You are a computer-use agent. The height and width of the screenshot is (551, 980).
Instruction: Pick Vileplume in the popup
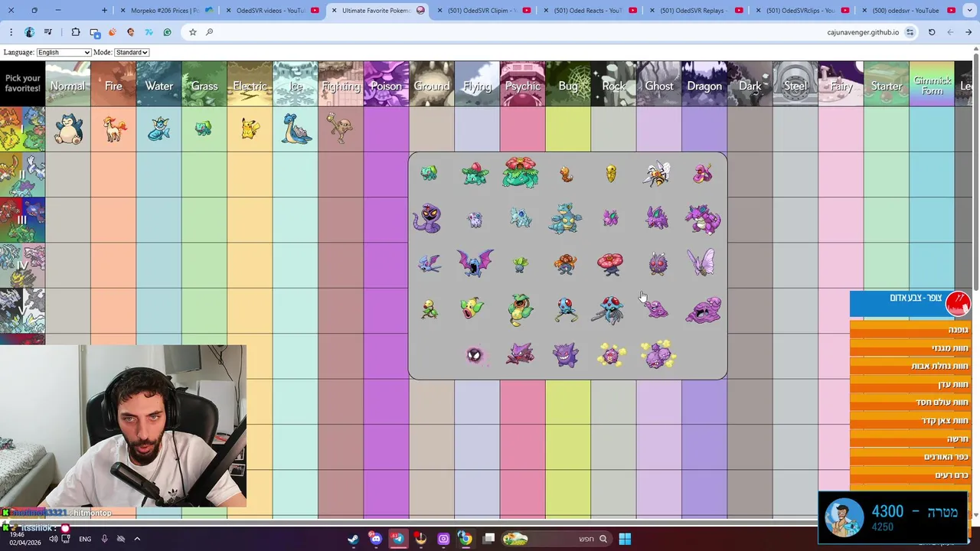[x=611, y=263]
